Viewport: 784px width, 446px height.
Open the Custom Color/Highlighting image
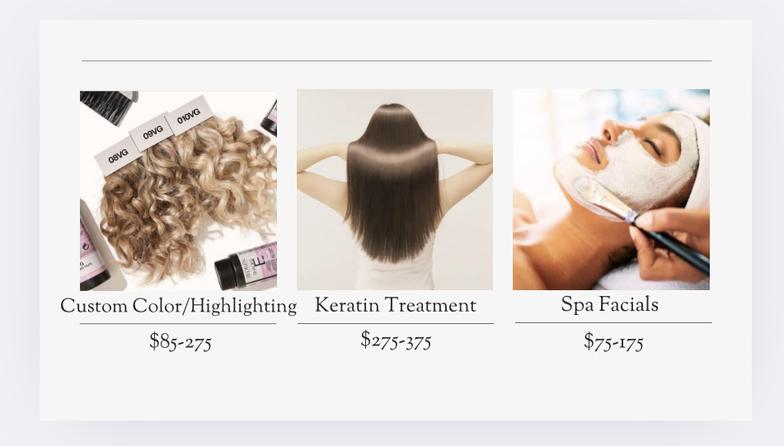click(178, 190)
